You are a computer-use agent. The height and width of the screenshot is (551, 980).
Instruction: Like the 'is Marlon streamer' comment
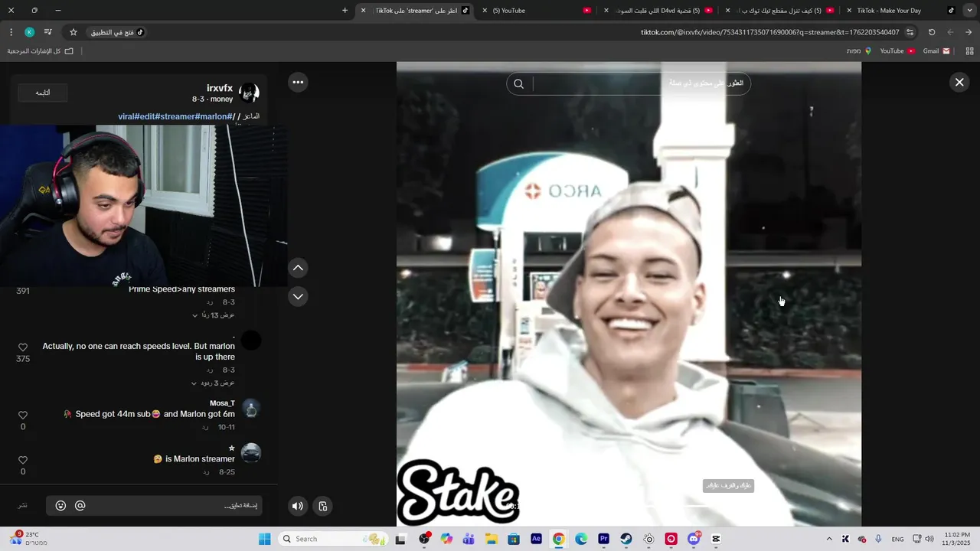tap(23, 460)
